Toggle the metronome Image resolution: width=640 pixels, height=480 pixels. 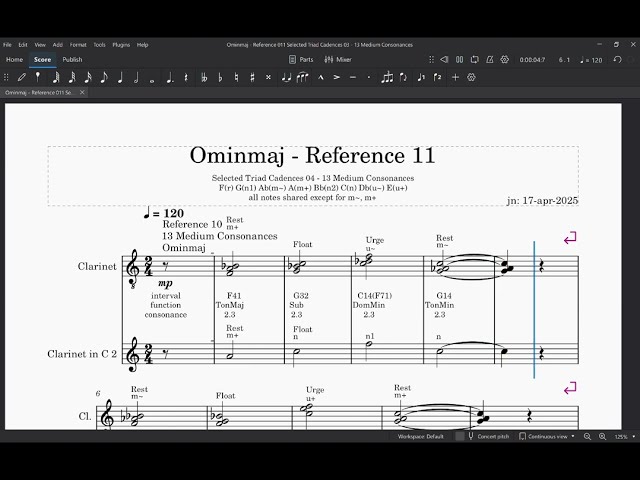point(490,60)
